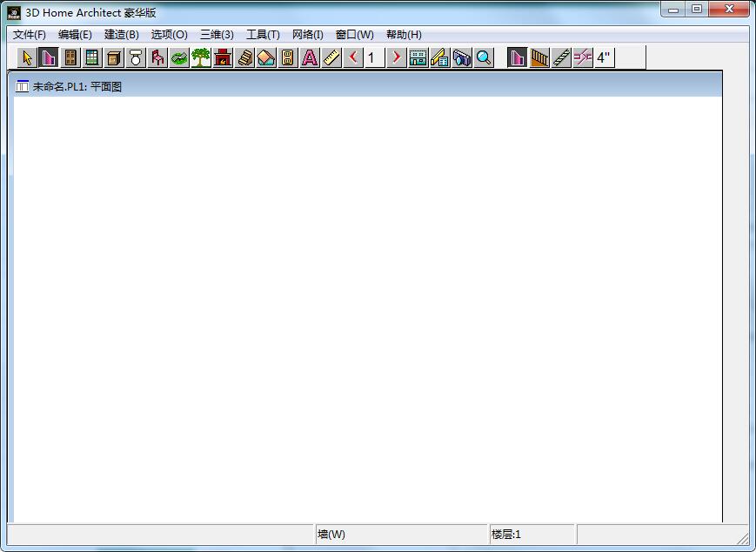756x552 pixels.
Task: Click the 墙(W) status bar text
Action: [x=331, y=534]
